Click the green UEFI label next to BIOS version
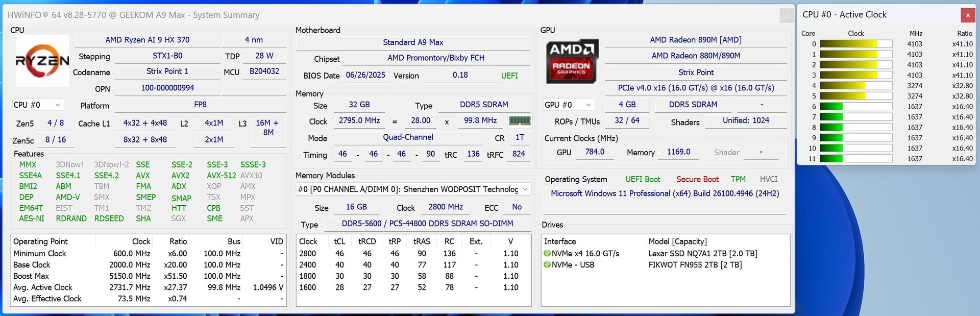 coord(509,76)
